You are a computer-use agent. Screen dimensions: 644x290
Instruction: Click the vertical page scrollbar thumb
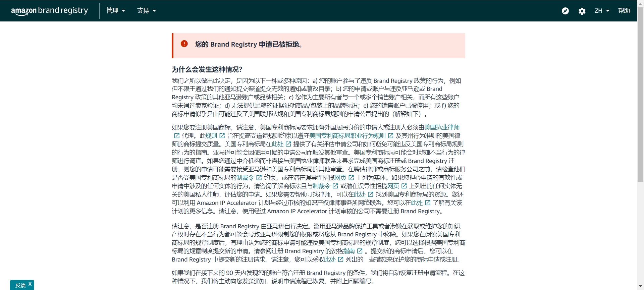pyautogui.click(x=640, y=95)
